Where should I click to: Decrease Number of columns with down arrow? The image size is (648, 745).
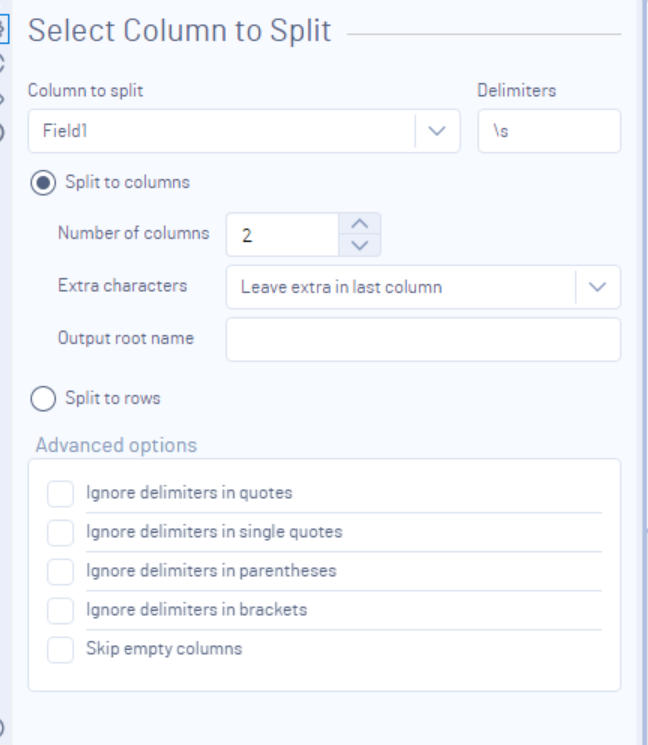point(360,246)
